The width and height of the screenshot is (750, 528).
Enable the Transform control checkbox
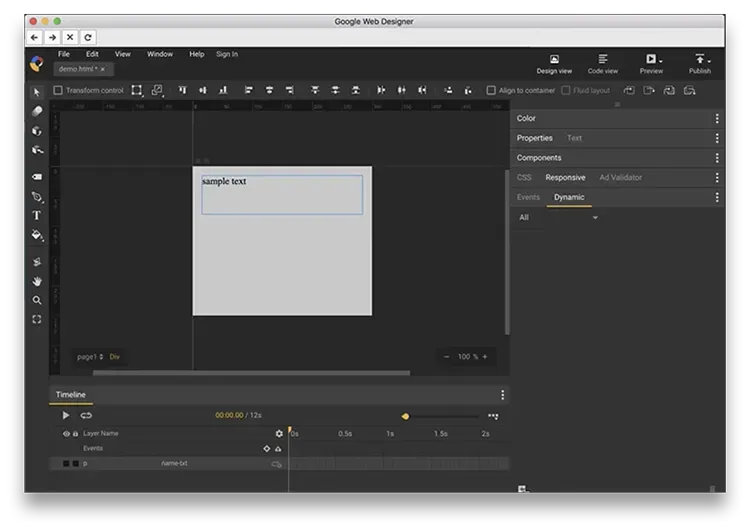[58, 90]
